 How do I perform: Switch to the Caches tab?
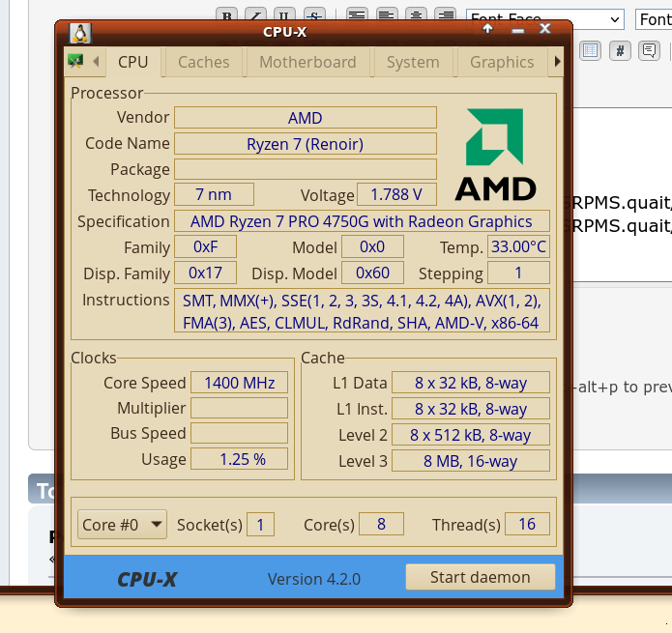(x=204, y=62)
